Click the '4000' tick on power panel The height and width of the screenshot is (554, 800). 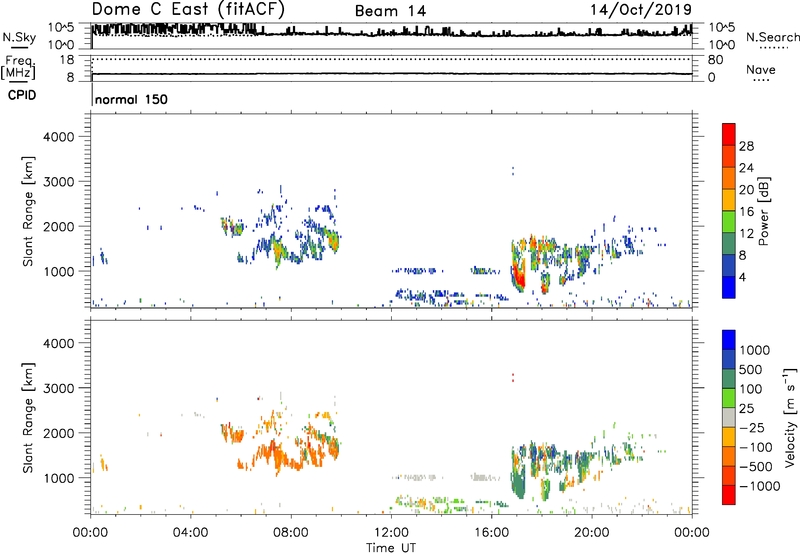click(x=59, y=137)
